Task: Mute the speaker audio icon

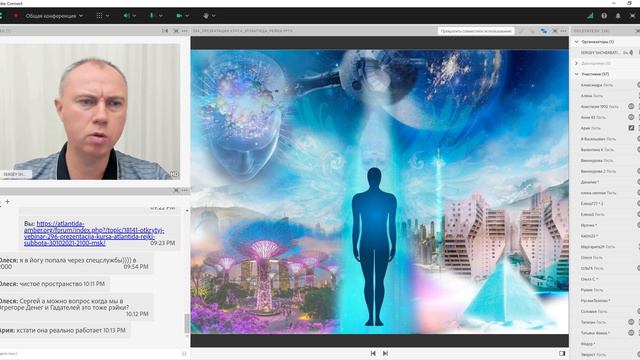Action: (x=126, y=16)
